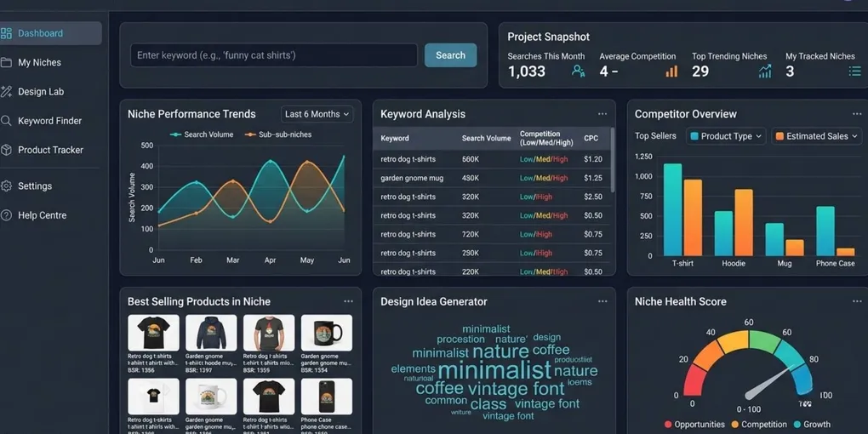Open the black garden gnome mug thumbnail
The height and width of the screenshot is (434, 868).
[x=327, y=333]
